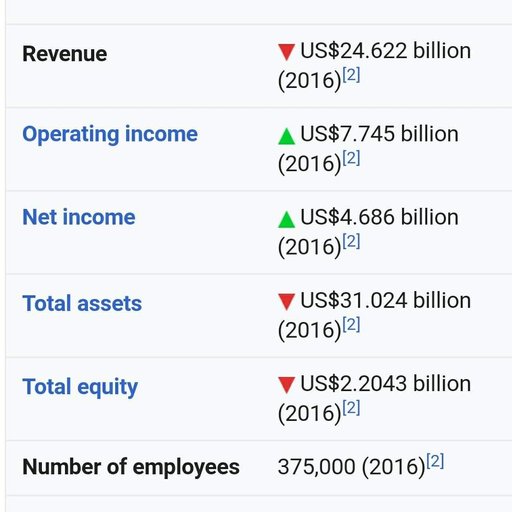Open the Operating income link
Viewport: 512px width, 512px height.
(x=110, y=134)
